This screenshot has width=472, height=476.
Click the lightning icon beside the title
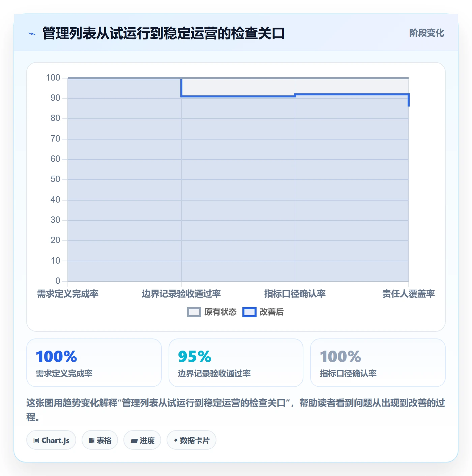[32, 34]
